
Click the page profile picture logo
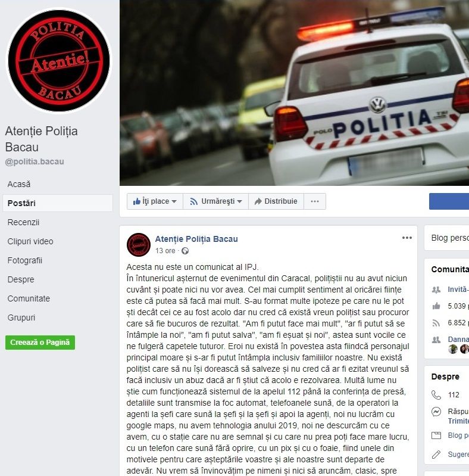point(59,60)
